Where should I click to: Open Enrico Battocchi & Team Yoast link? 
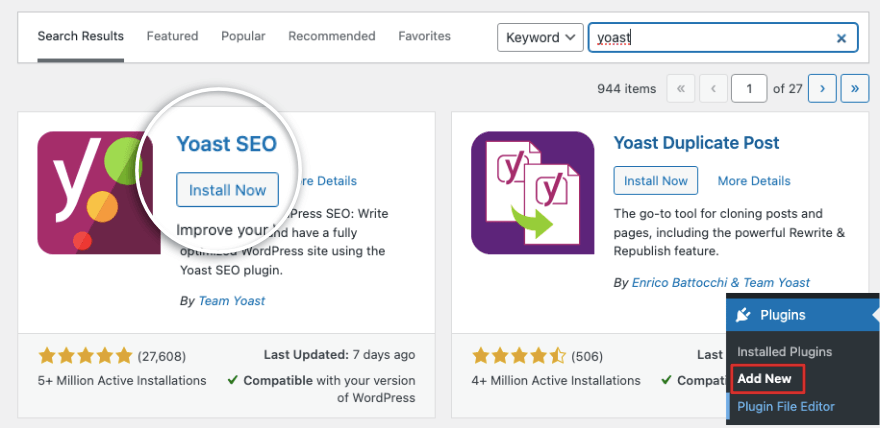point(721,283)
